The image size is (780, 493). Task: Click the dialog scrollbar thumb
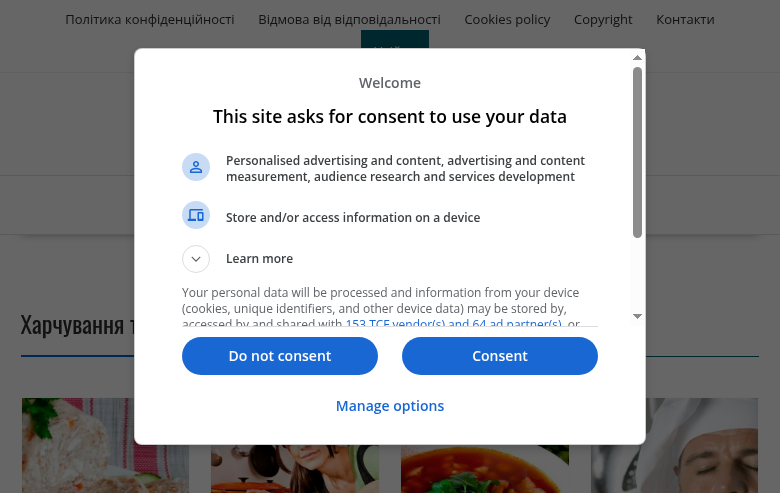tap(637, 153)
